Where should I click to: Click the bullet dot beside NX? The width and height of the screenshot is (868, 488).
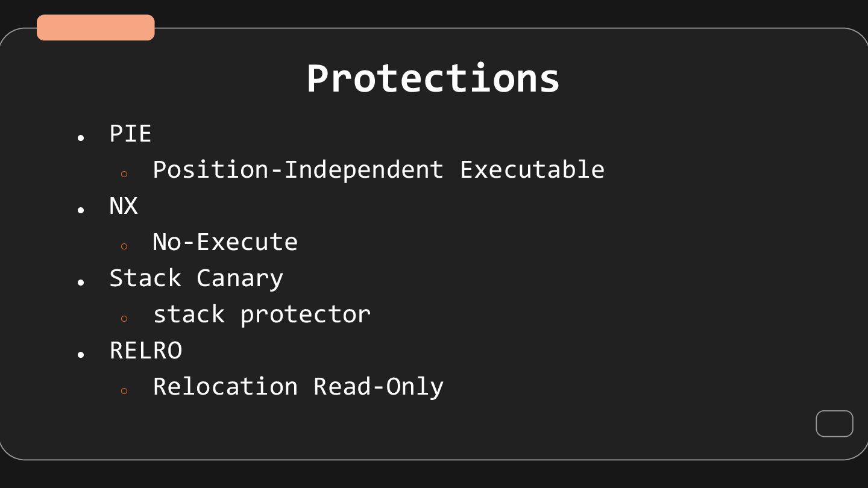point(81,210)
